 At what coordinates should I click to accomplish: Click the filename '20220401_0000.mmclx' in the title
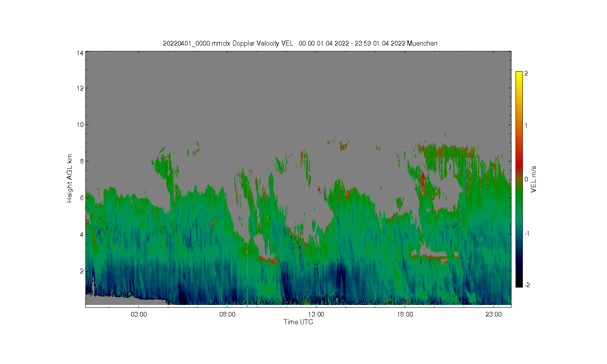tap(197, 44)
